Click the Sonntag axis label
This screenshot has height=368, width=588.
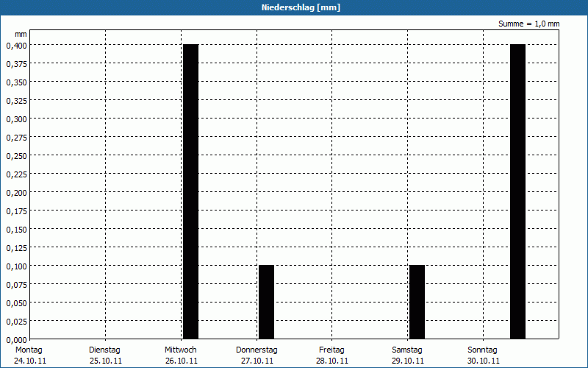(482, 350)
